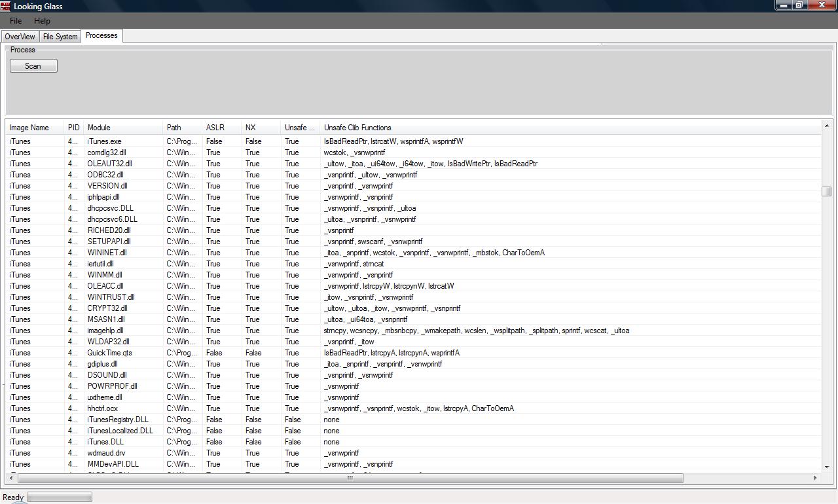Click 'none' in the iTunesRegistry.DLL row
838x504 pixels.
coord(331,420)
